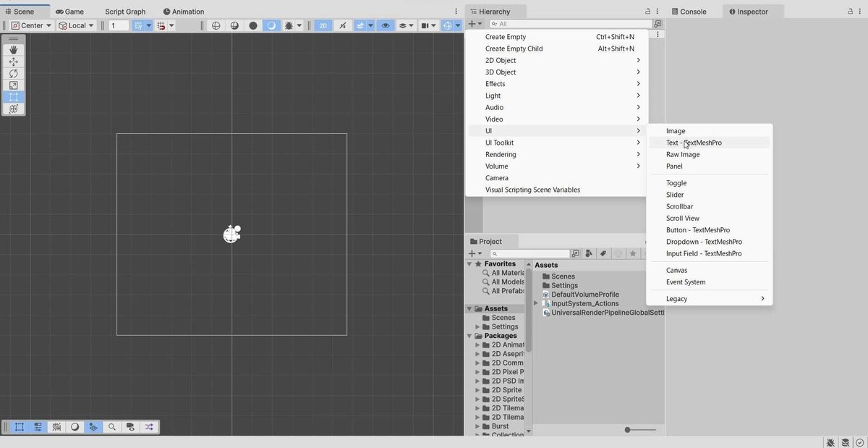Toggle grid snapping button
The image size is (868, 448).
click(x=138, y=25)
